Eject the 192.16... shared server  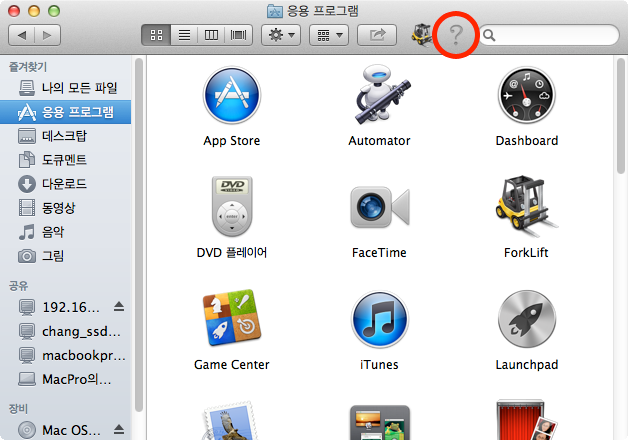point(119,307)
